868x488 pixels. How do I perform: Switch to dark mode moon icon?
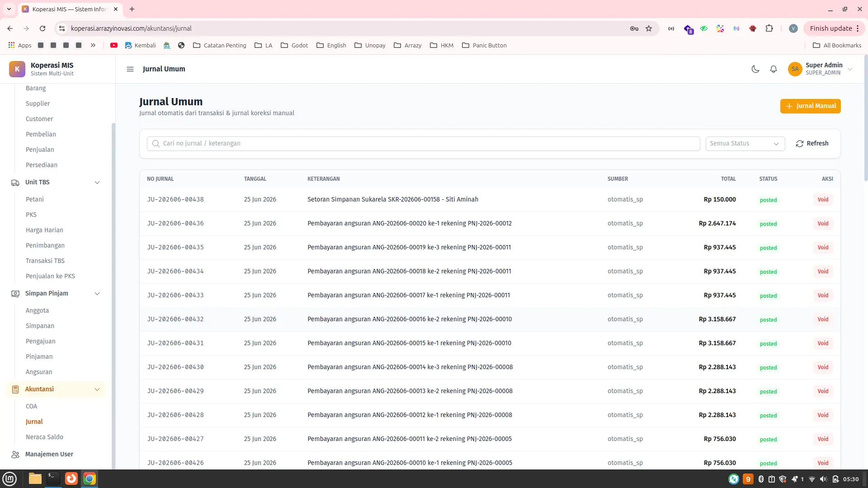coord(755,69)
